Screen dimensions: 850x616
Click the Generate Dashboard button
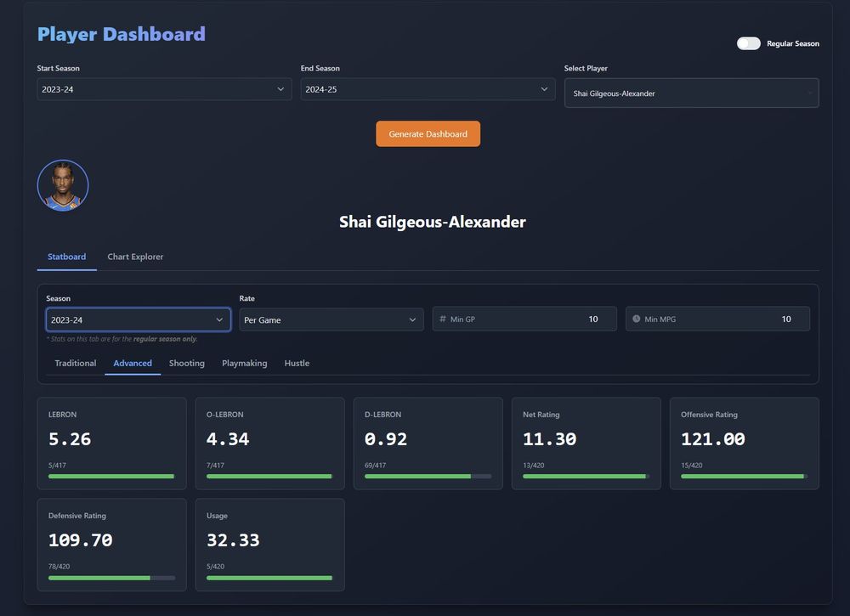(x=428, y=133)
